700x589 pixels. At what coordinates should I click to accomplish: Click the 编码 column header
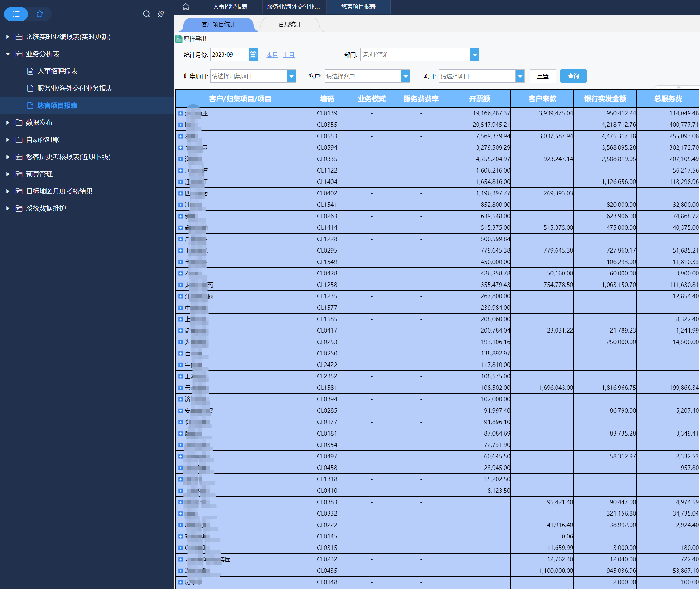click(327, 99)
